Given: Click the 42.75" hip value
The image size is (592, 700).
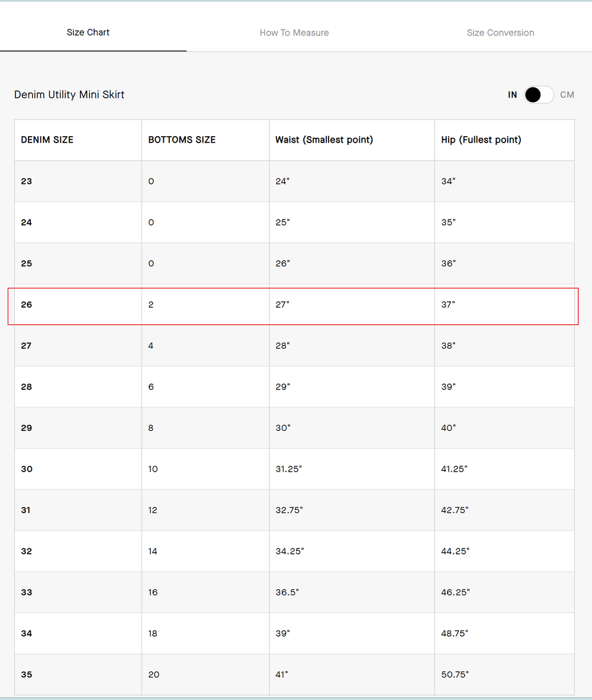Looking at the screenshot, I should [x=455, y=510].
